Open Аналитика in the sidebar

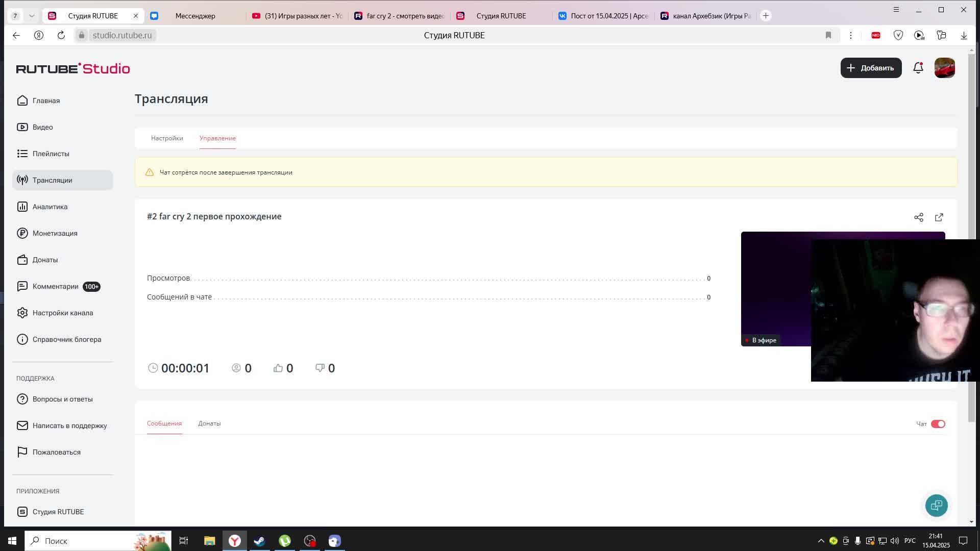pyautogui.click(x=50, y=207)
